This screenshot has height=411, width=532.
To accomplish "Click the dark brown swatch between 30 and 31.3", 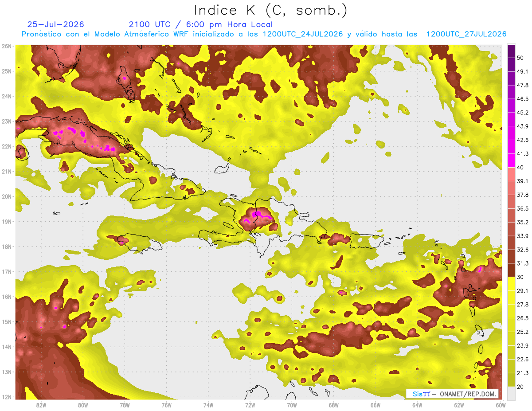I will coord(511,270).
